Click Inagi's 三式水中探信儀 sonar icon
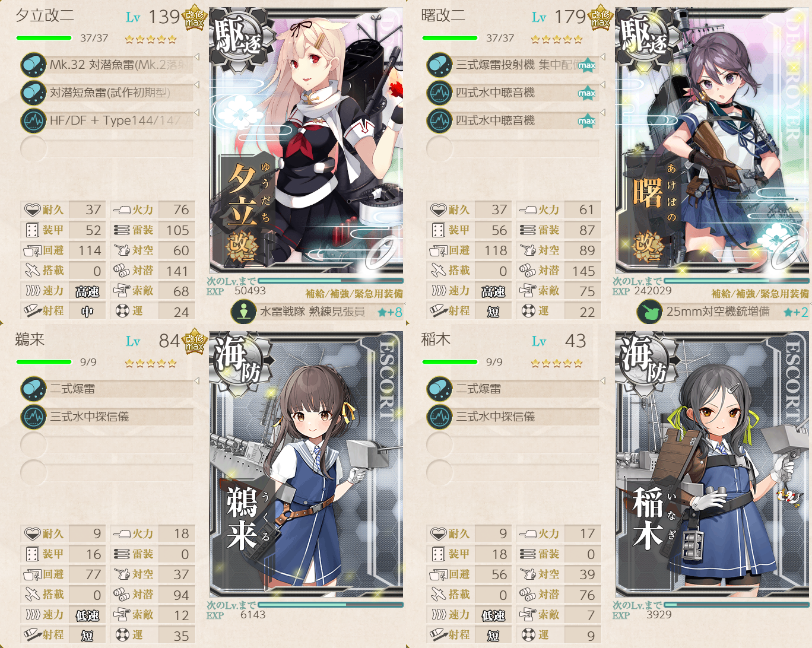The height and width of the screenshot is (648, 812). click(439, 417)
